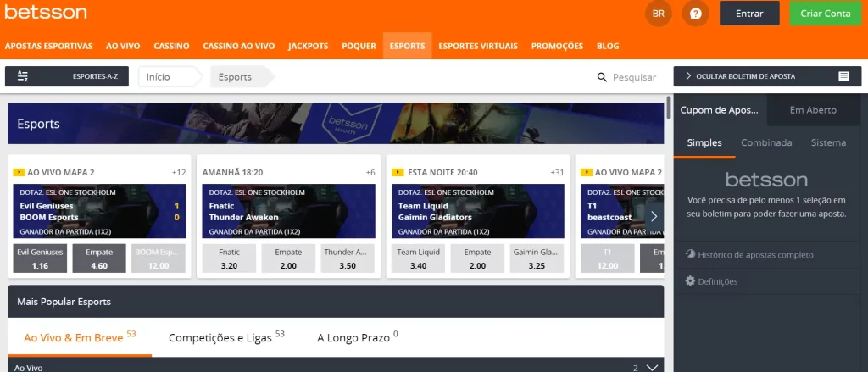Open Definições settings link
The height and width of the screenshot is (372, 868).
[718, 282]
